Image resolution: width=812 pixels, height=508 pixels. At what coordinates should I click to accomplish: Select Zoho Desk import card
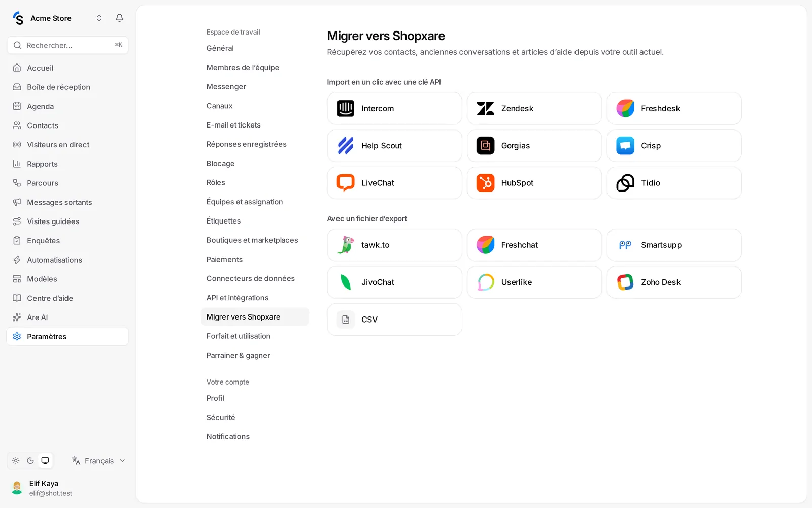click(674, 282)
